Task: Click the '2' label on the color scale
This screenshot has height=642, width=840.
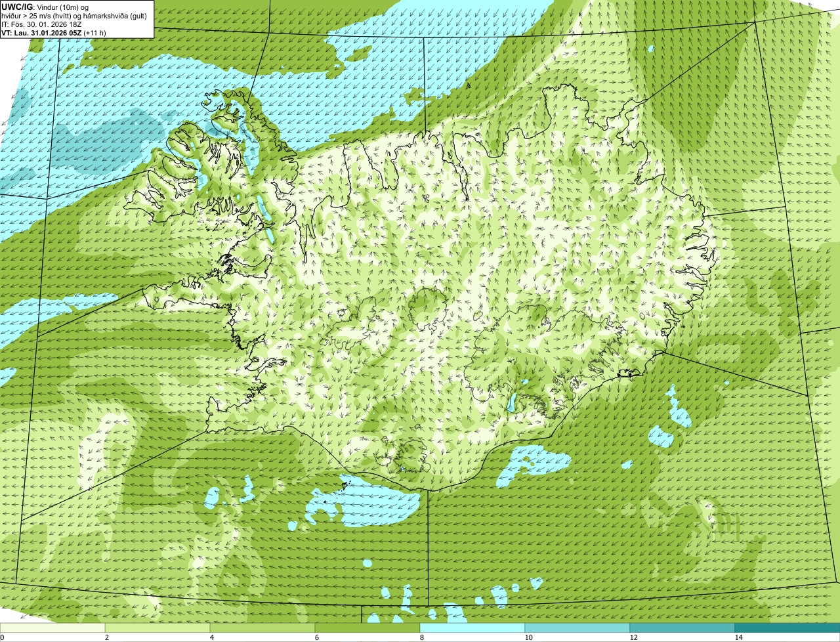Action: (x=106, y=637)
